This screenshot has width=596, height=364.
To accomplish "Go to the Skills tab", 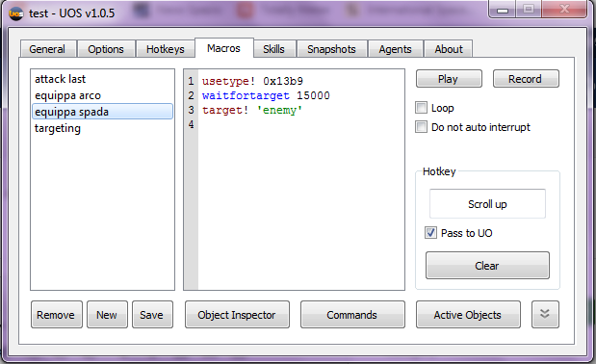I will 273,49.
